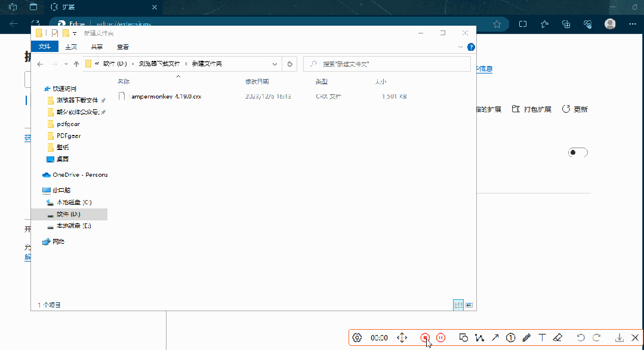Screen dimensions: 644x350
Task: Switch to details view icon
Action: click(x=458, y=305)
